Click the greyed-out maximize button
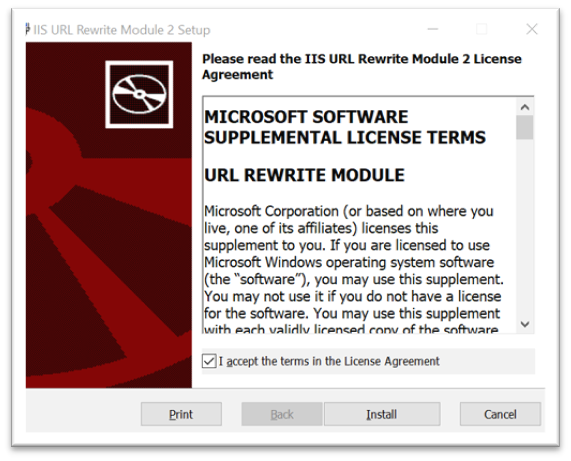The image size is (571, 461). point(481,29)
